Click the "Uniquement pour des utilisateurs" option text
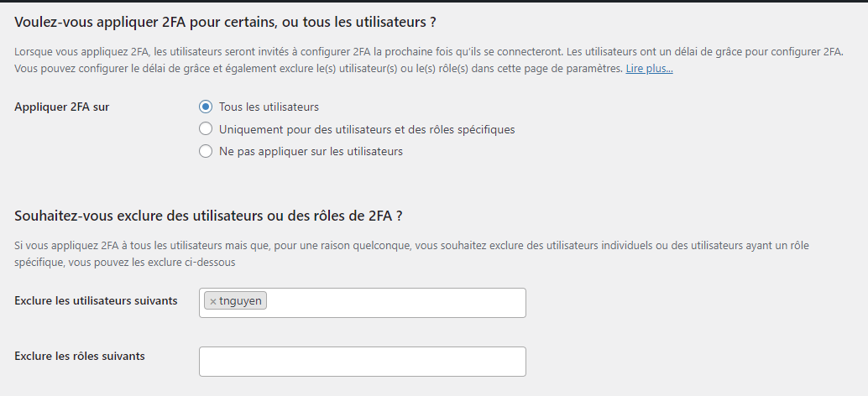Screen dimensions: 868x396 [x=366, y=129]
